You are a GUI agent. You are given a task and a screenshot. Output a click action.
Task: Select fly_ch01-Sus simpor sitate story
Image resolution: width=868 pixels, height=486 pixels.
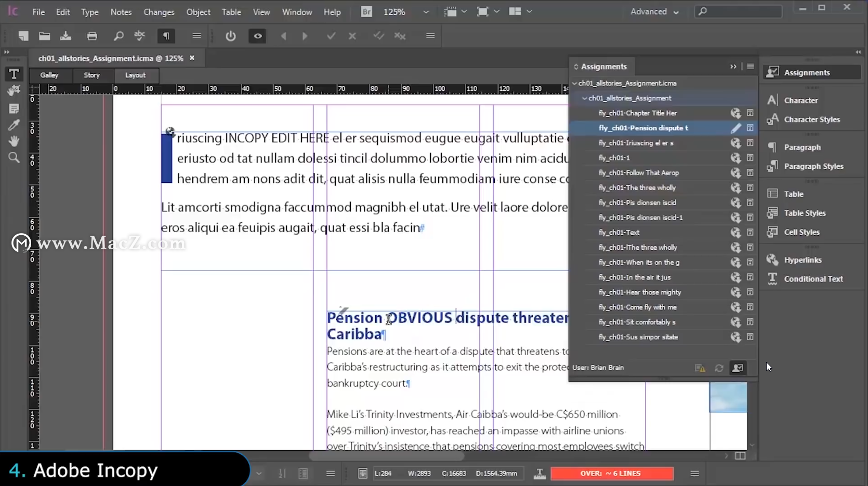[638, 337]
